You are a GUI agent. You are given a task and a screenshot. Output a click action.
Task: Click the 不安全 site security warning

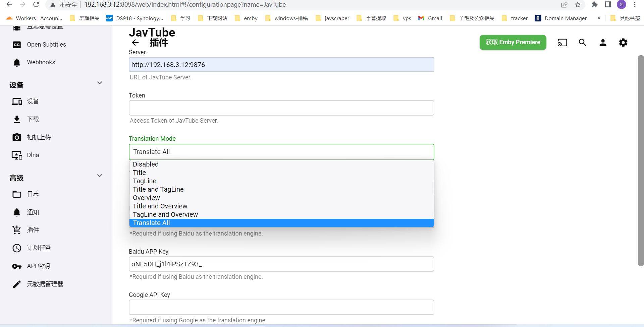(x=64, y=4)
